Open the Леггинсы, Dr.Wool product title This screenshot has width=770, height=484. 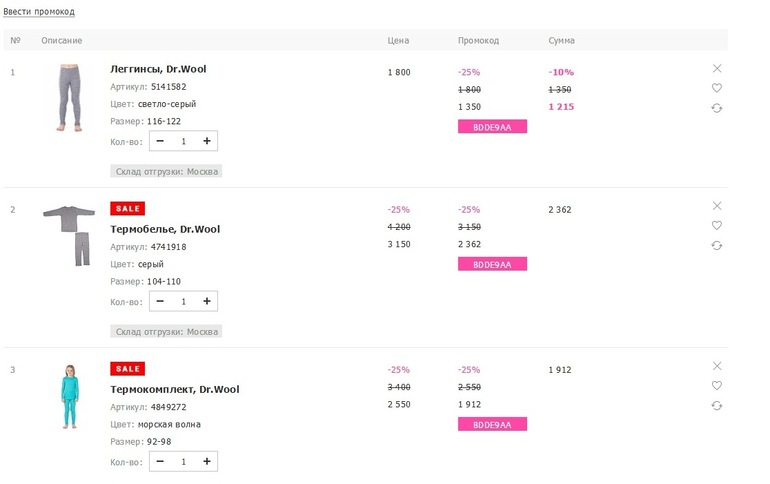pos(158,69)
